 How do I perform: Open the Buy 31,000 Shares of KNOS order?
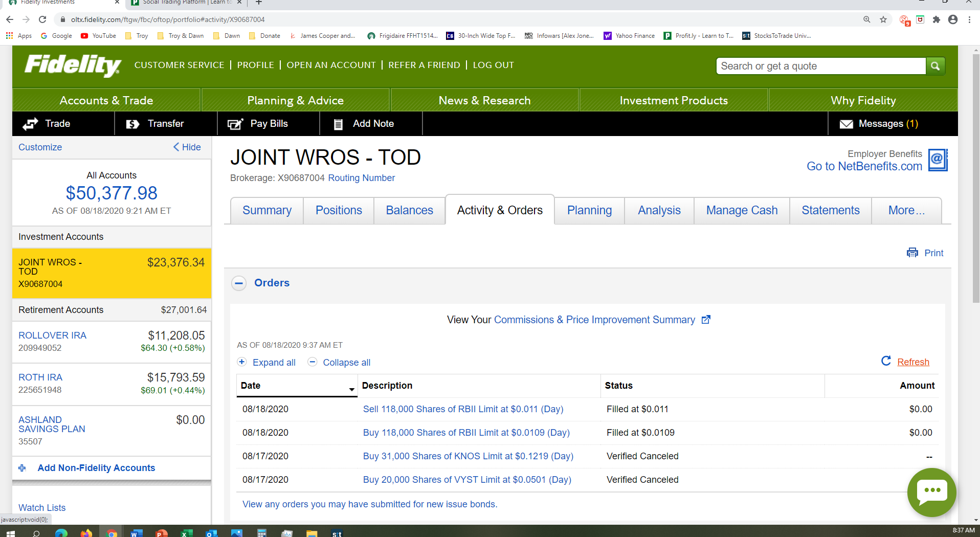click(x=469, y=456)
